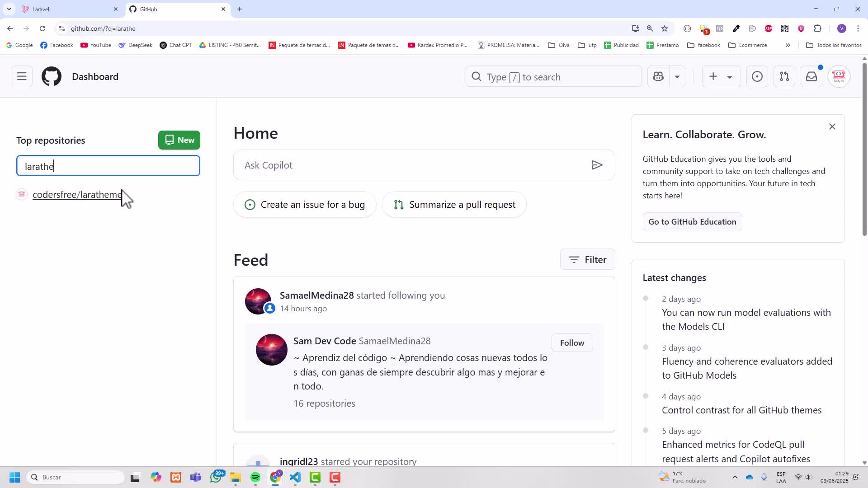The image size is (868, 488).
Task: Bookmark this page with star icon
Action: click(664, 28)
